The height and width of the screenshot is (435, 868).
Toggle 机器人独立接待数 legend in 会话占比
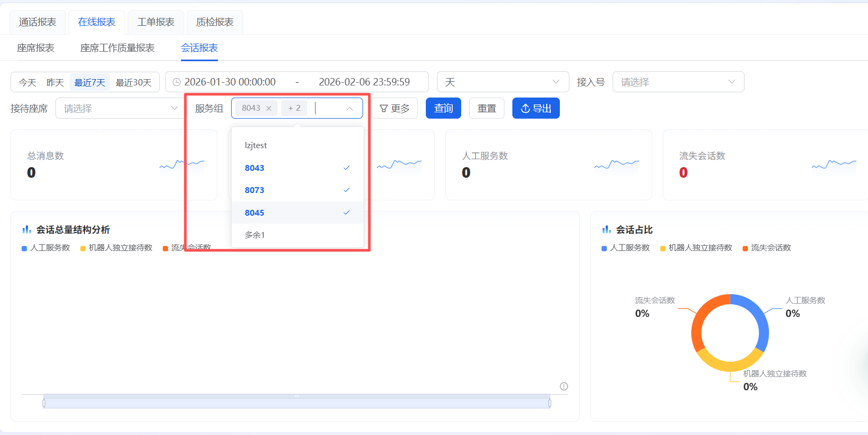click(696, 248)
